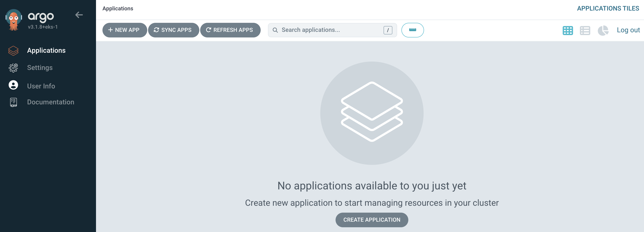The width and height of the screenshot is (644, 232).
Task: Open the Documentation book icon
Action: click(x=13, y=102)
